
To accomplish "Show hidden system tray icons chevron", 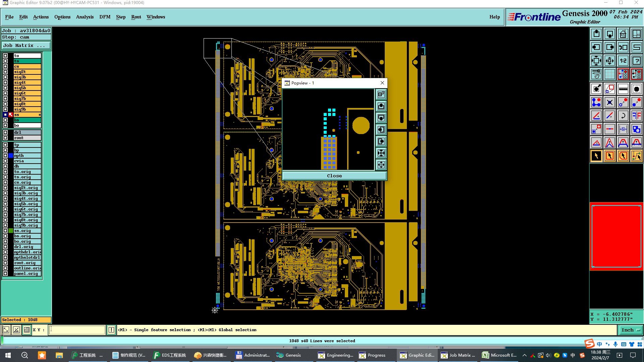I will [x=525, y=355].
